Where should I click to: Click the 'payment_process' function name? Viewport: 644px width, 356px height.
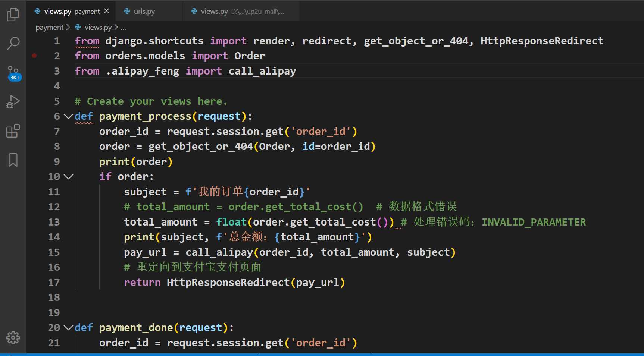click(145, 116)
